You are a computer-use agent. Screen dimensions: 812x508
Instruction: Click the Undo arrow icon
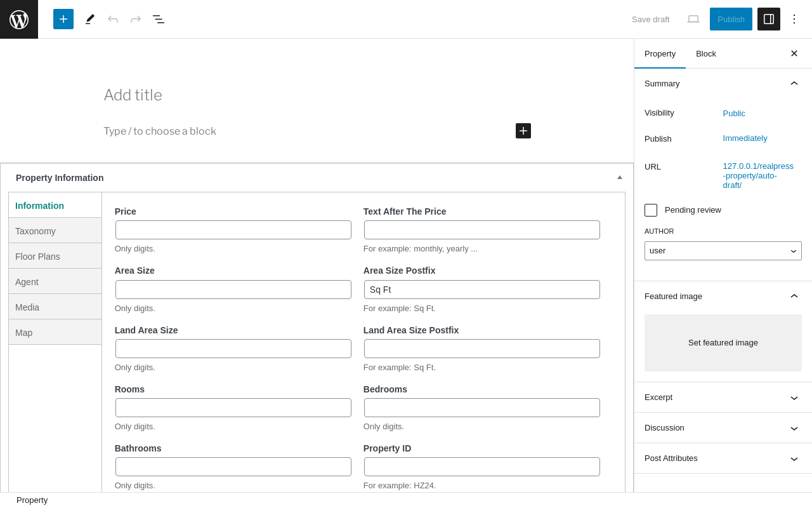click(113, 19)
